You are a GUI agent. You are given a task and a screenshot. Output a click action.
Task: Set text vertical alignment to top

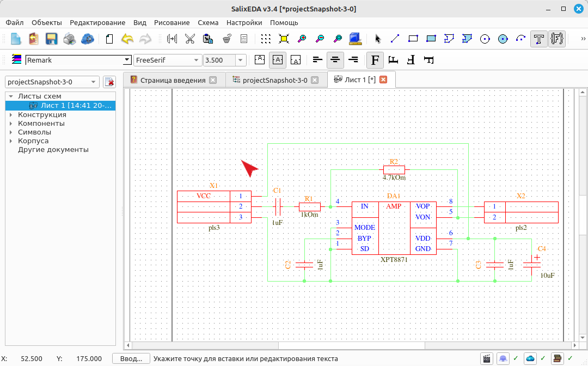(260, 60)
